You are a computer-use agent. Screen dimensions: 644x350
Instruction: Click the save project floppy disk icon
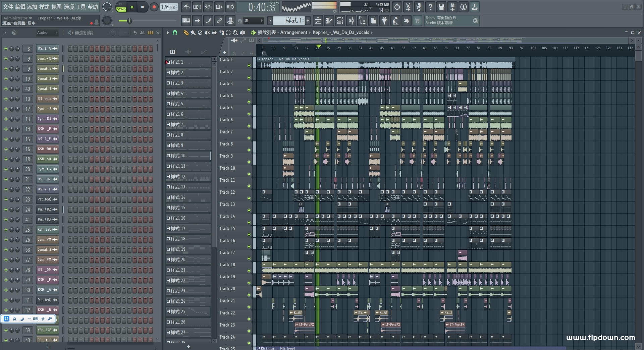click(441, 7)
